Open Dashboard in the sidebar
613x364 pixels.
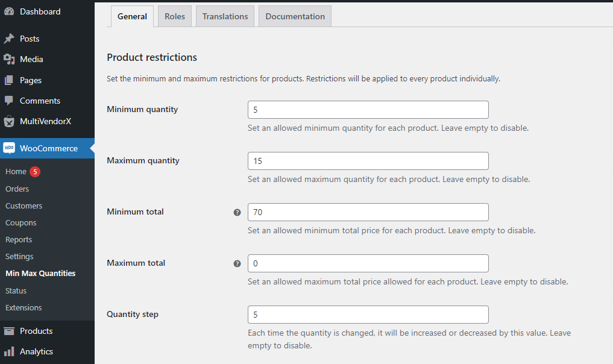40,11
